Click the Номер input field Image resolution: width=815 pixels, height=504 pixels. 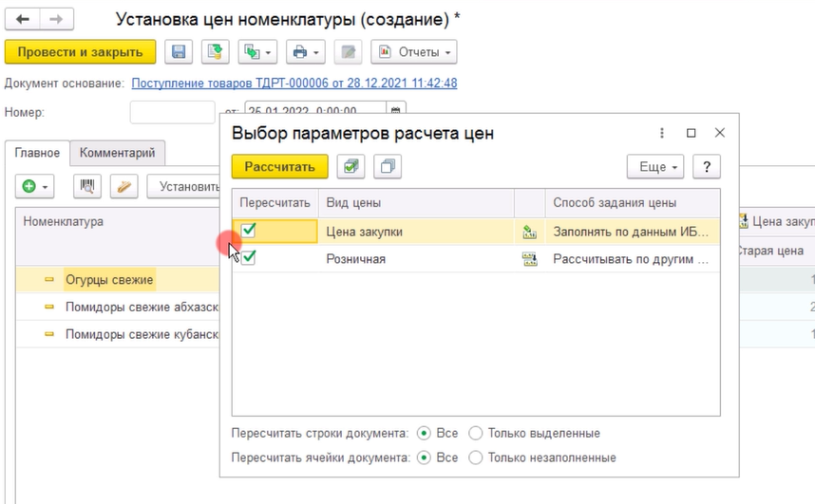click(x=172, y=112)
